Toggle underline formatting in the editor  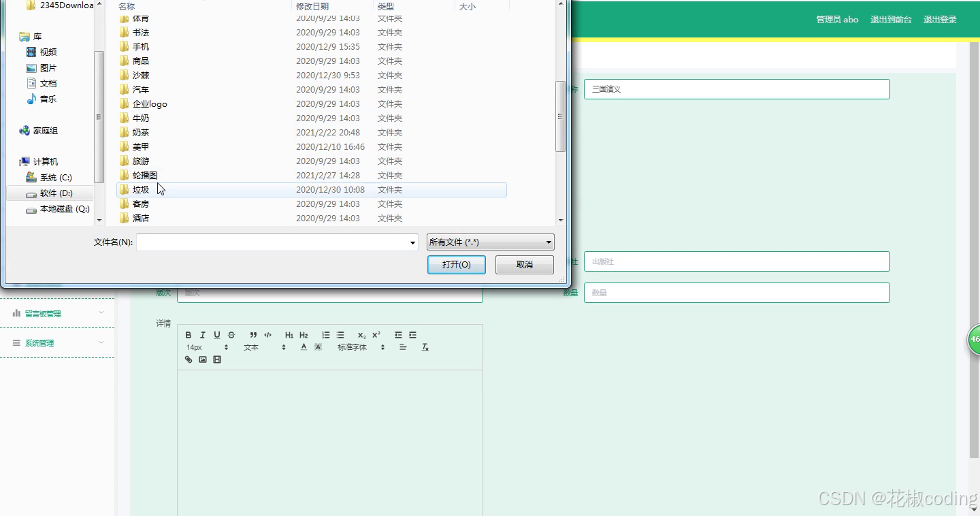pos(217,335)
